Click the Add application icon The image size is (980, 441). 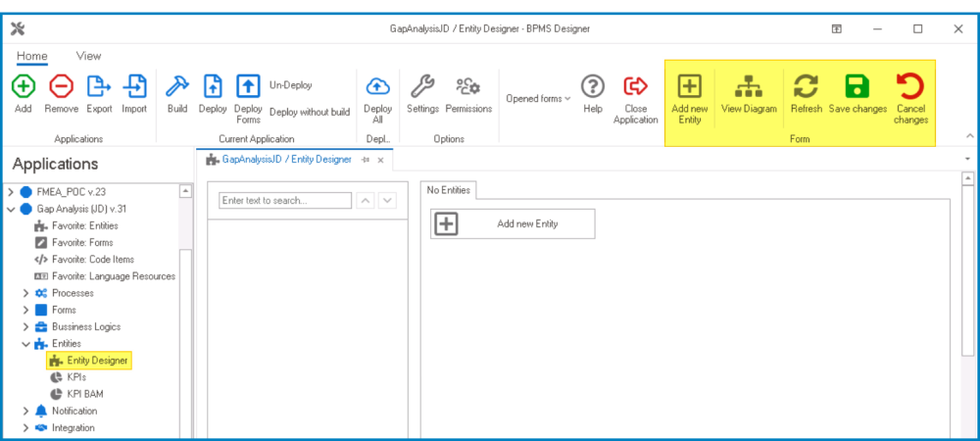(24, 86)
